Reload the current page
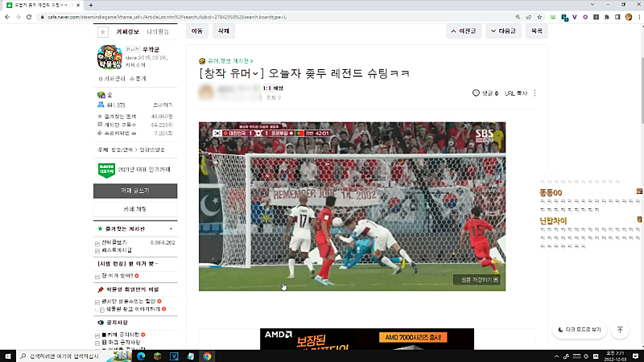This screenshot has height=362, width=644. point(29,17)
